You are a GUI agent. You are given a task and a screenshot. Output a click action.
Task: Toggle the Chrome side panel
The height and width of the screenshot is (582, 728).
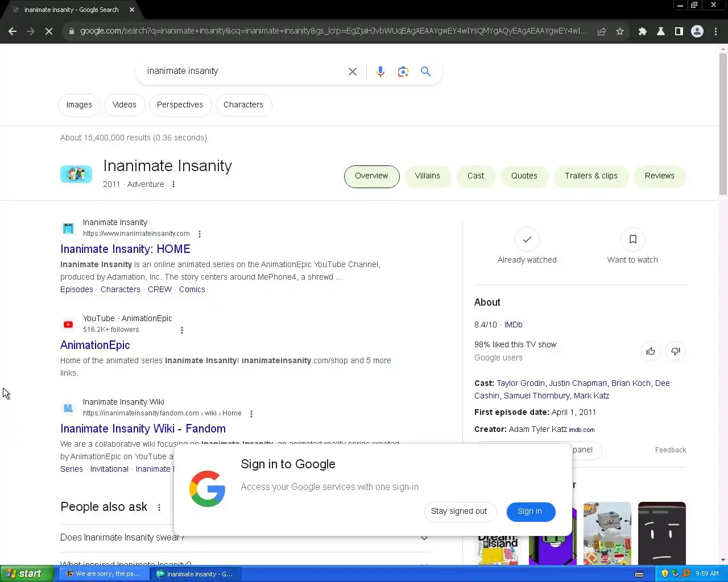[x=679, y=31]
